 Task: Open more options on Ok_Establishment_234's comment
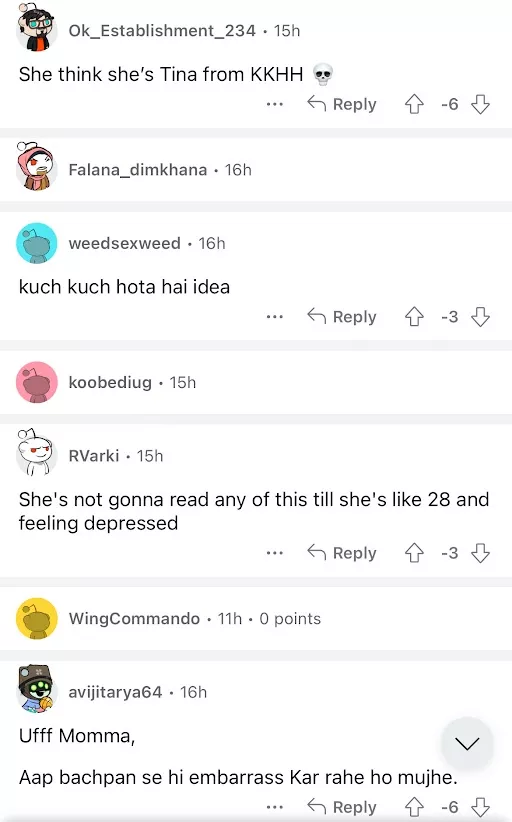pos(275,104)
